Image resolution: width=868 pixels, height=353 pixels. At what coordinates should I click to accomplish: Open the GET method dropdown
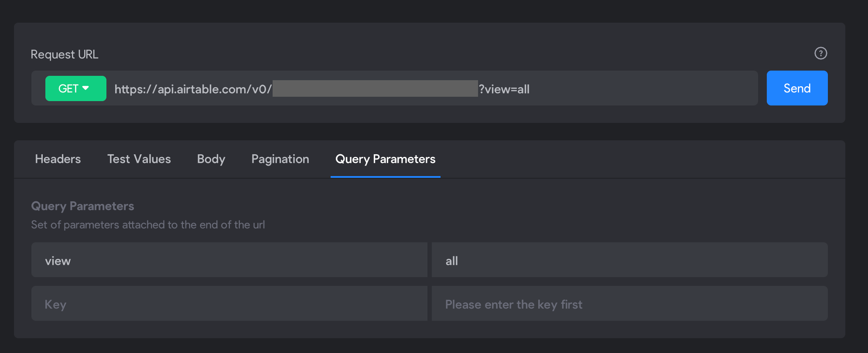click(x=76, y=88)
